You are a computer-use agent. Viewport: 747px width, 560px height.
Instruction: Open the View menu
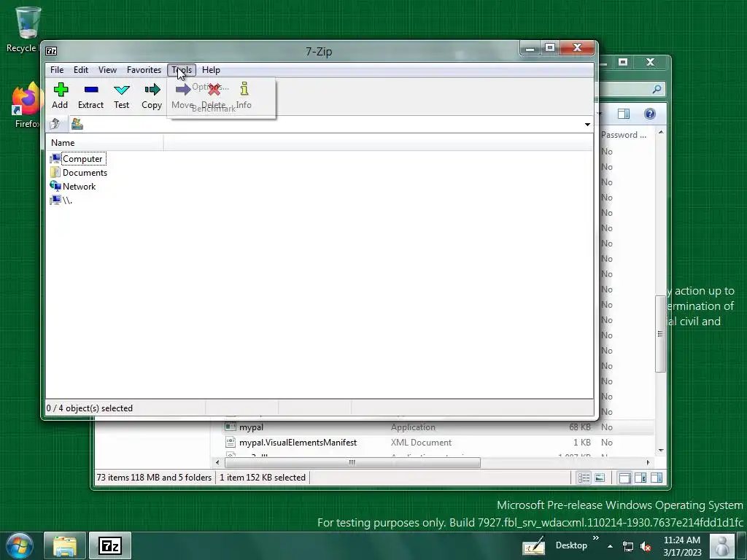coord(107,70)
